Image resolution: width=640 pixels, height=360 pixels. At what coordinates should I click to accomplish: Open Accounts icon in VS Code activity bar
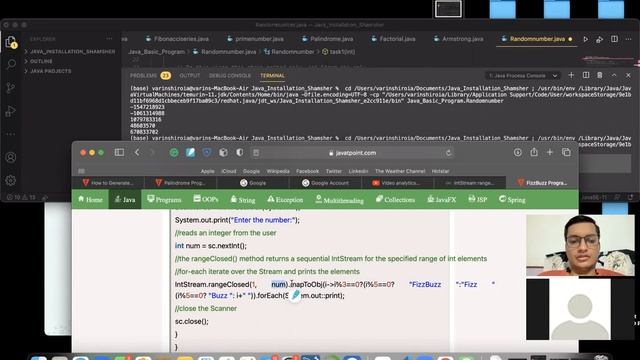pyautogui.click(x=11, y=157)
